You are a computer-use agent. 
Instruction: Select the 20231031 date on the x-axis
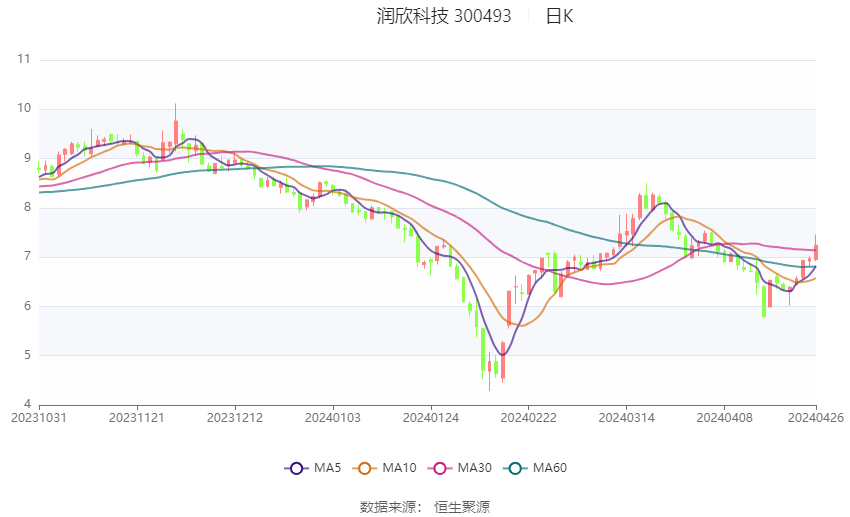(x=39, y=417)
